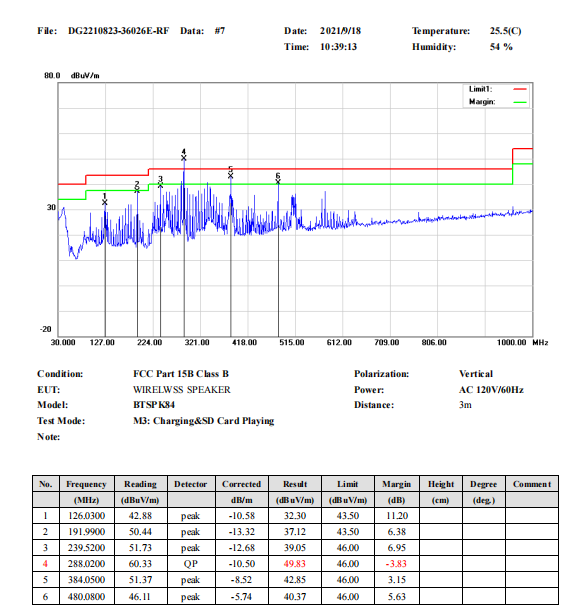Click the test mode M3: Charging&SD Card Playing
The height and width of the screenshot is (615, 571).
(204, 421)
